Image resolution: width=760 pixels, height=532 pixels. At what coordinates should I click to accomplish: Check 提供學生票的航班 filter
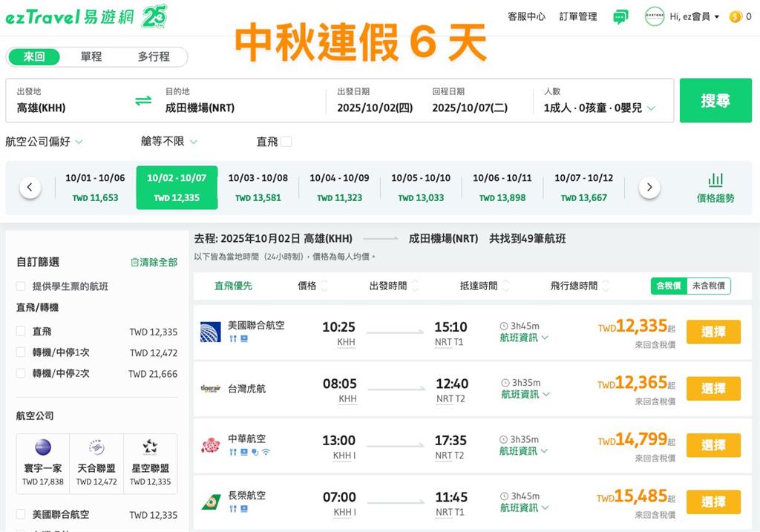[21, 286]
